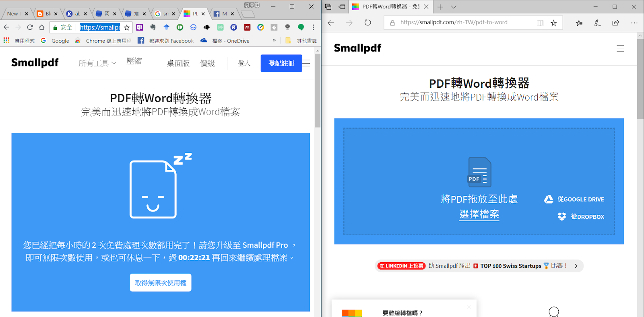
Task: Click the dark red M extension icon
Action: pyautogui.click(x=247, y=27)
